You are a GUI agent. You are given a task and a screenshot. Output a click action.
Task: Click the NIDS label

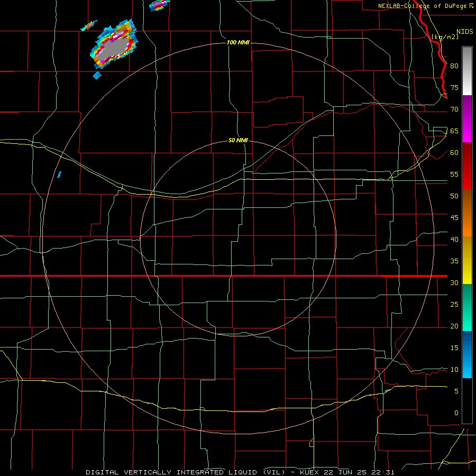coord(465,32)
